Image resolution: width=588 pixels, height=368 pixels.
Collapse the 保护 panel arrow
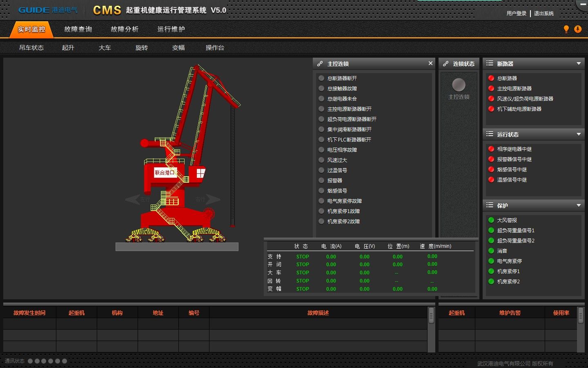coord(579,206)
